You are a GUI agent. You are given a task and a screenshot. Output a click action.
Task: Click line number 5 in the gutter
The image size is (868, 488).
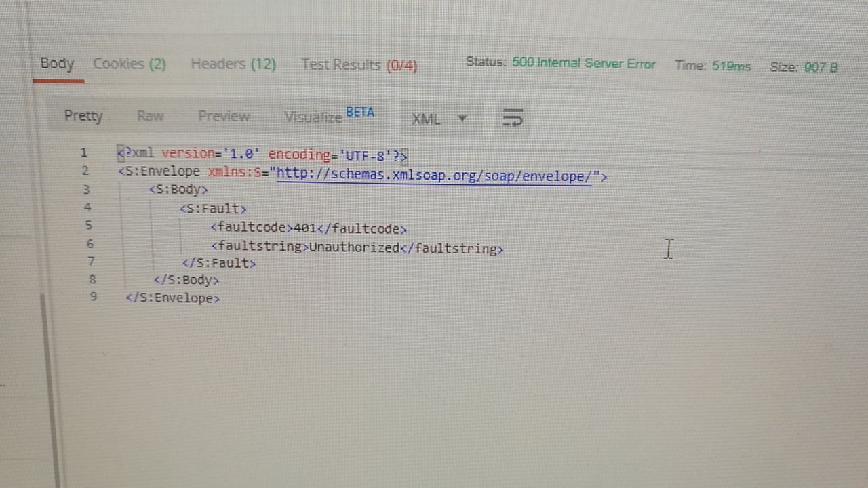pyautogui.click(x=89, y=225)
